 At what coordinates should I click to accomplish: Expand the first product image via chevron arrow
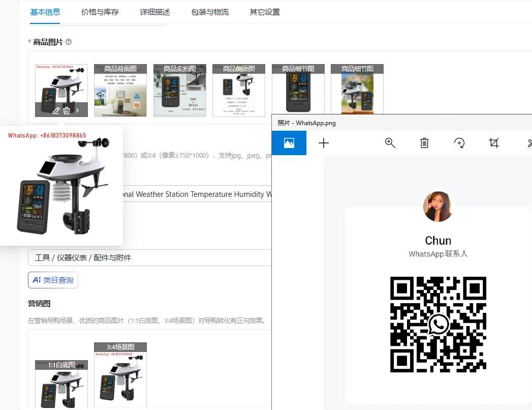pos(77,110)
